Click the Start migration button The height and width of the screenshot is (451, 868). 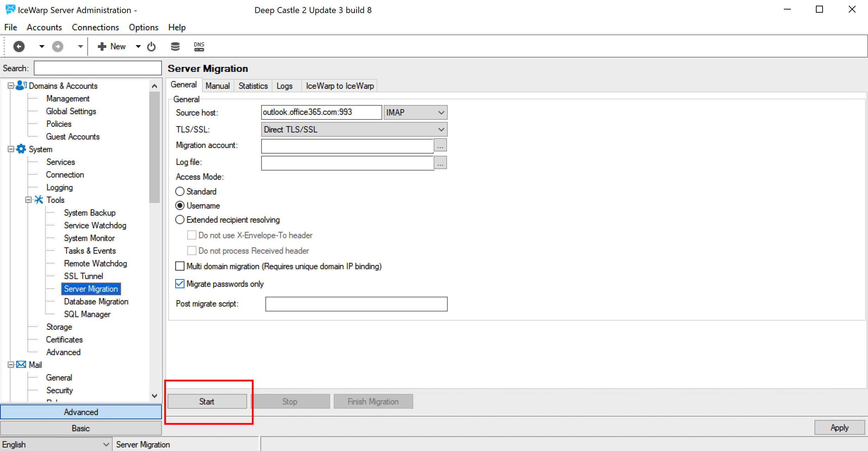pyautogui.click(x=207, y=401)
